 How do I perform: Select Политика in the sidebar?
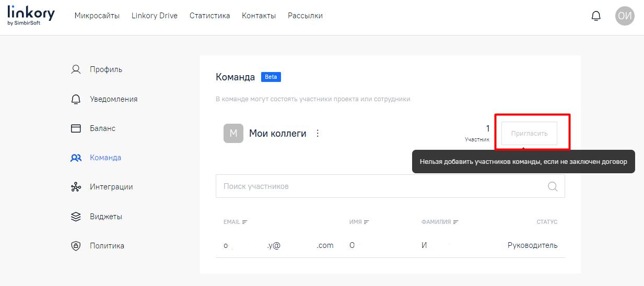point(107,246)
